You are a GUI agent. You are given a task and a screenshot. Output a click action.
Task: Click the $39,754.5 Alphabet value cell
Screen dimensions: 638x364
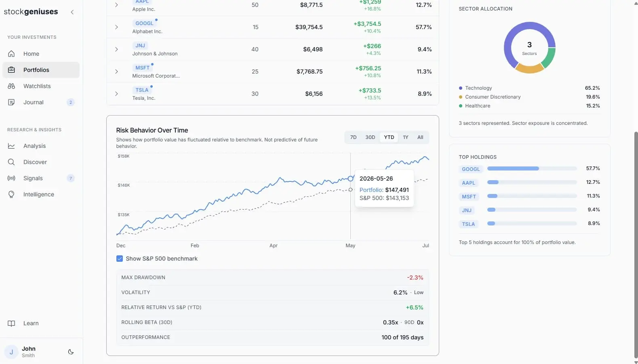tap(309, 27)
